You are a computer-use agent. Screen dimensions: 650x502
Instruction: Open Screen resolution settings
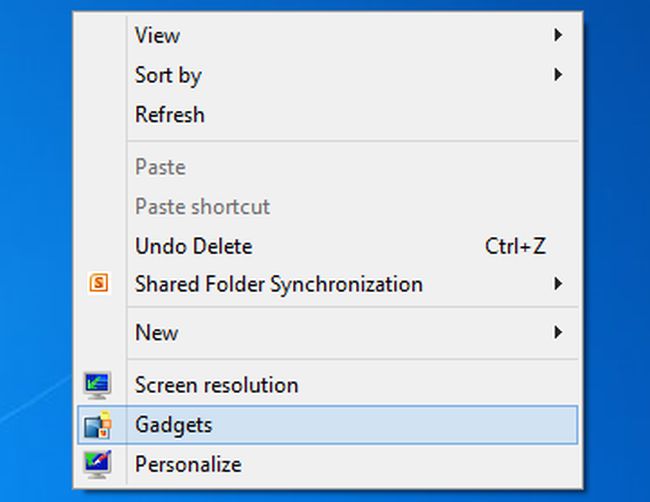pos(216,385)
